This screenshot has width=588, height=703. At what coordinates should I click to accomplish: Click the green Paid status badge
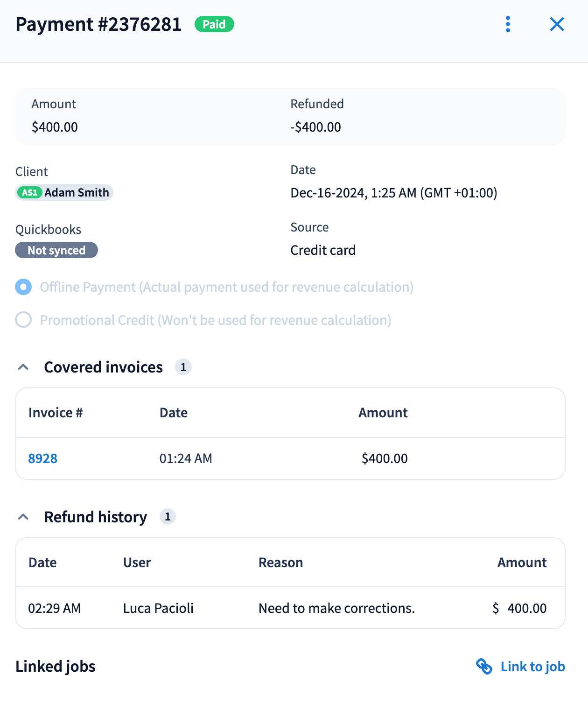pyautogui.click(x=214, y=24)
